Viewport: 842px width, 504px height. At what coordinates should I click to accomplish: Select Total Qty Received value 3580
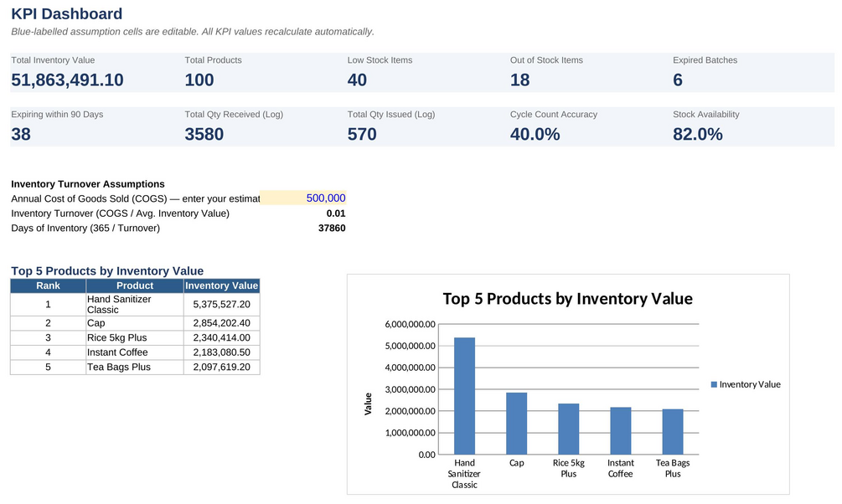pos(204,134)
